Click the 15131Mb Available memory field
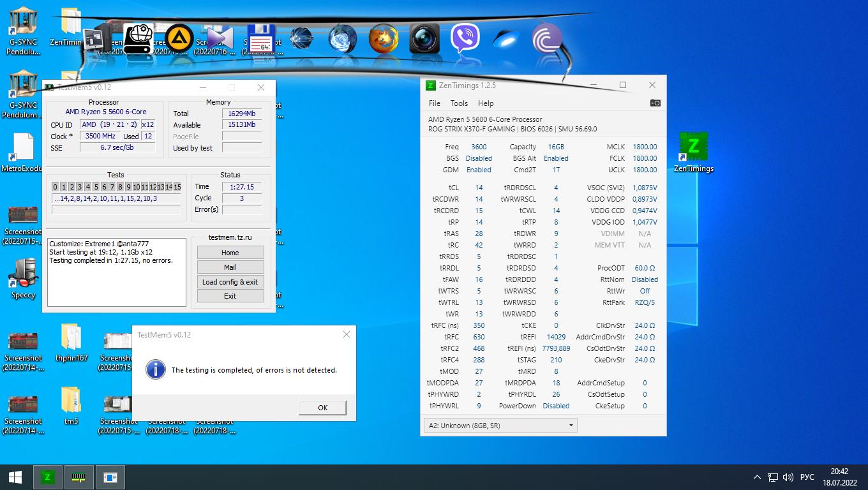Screen dimensions: 868x490 pos(242,125)
